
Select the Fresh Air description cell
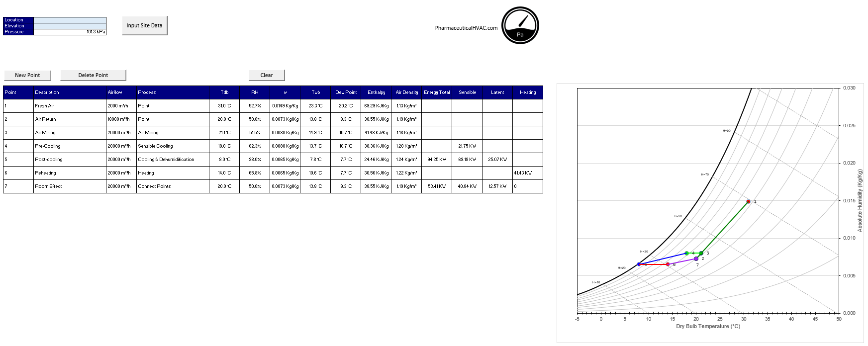pos(70,106)
